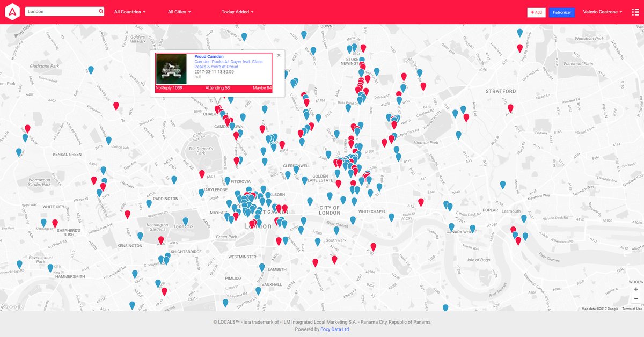Select red marker near Willesden Ln
Viewport: 644px width, 337px height.
pos(116,106)
